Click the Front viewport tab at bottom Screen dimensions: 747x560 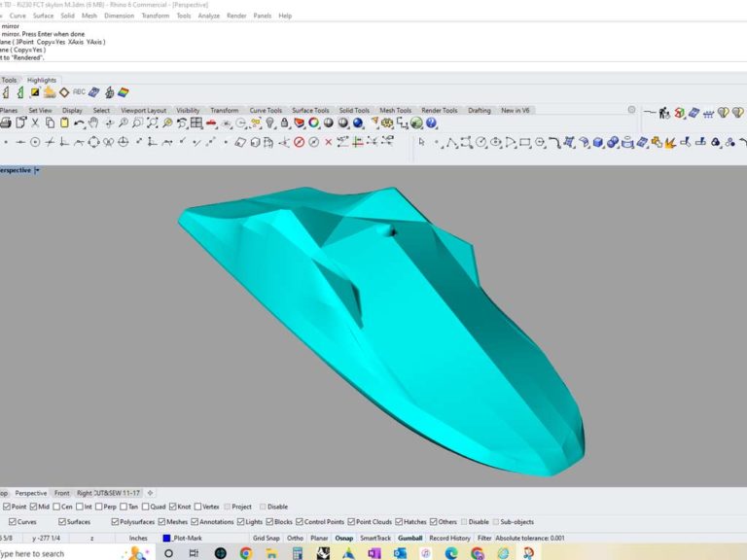pos(61,493)
